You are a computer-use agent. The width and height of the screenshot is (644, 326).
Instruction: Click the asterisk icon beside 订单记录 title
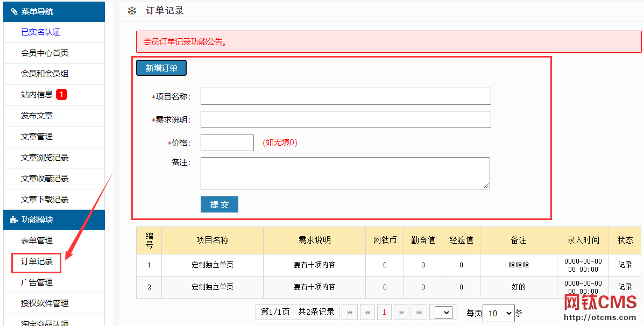click(x=132, y=10)
